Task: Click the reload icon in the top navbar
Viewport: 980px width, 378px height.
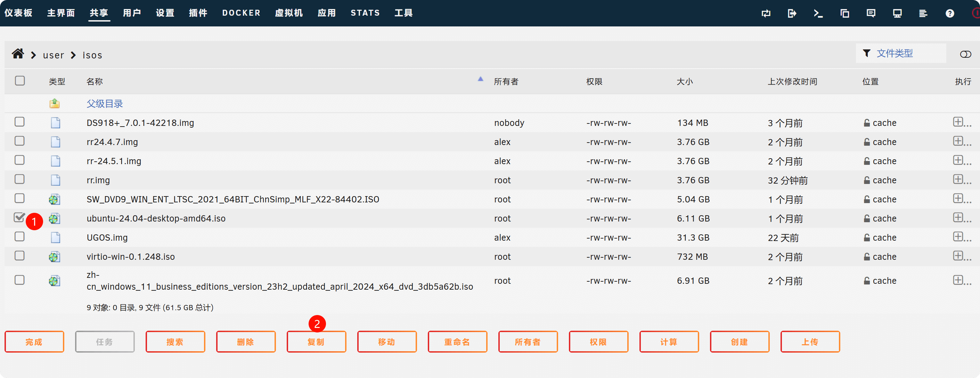Action: point(766,13)
